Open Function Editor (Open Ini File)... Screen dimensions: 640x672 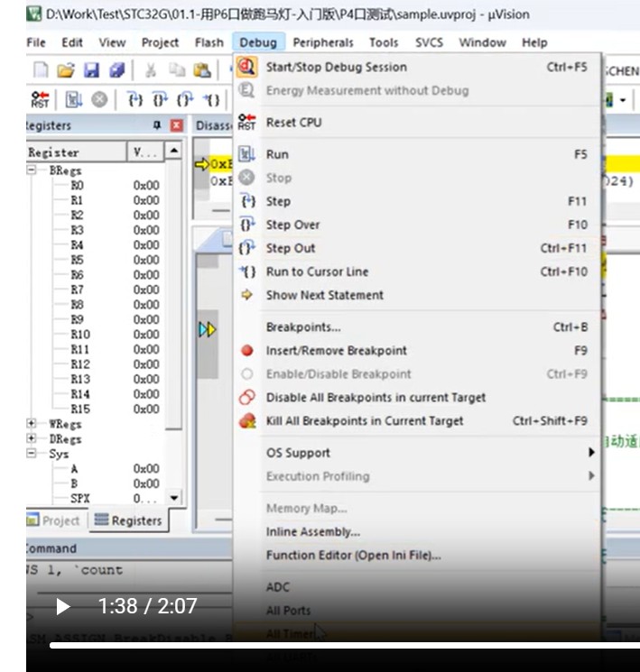coord(418,556)
